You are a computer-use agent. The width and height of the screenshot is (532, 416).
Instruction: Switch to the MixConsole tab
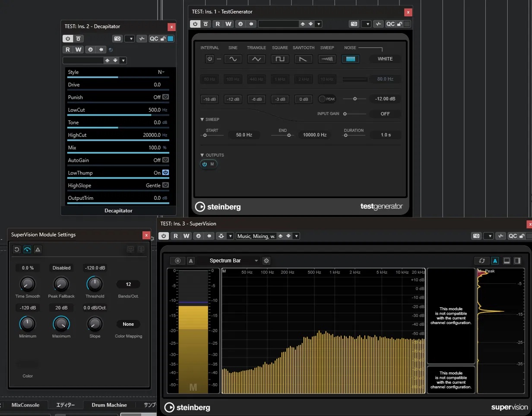[25, 405]
